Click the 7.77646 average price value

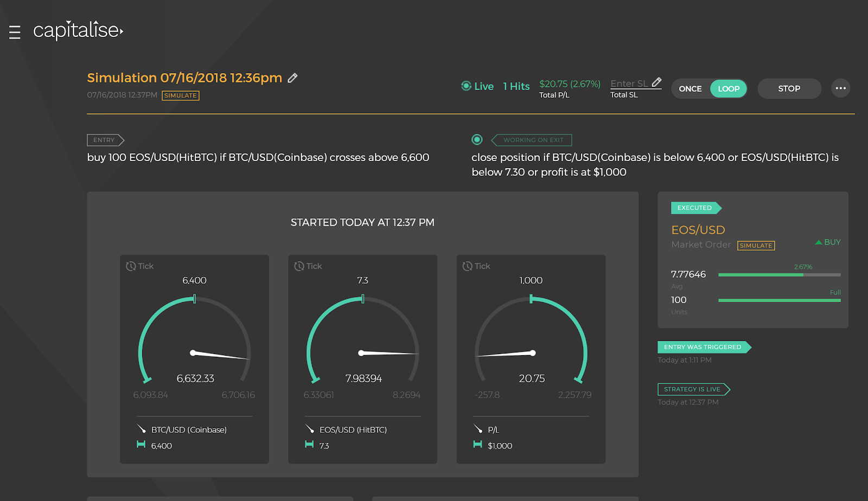coord(688,274)
